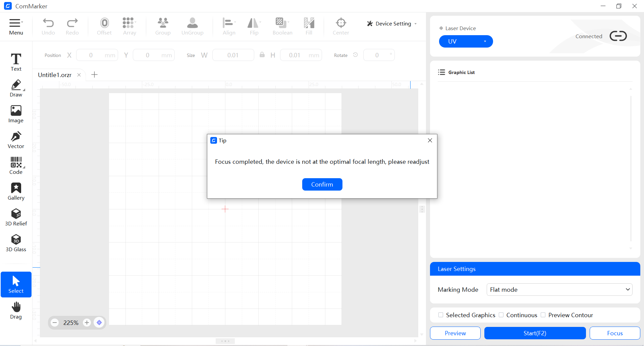Open the Marking Mode dropdown
The image size is (644, 346).
[x=559, y=289]
